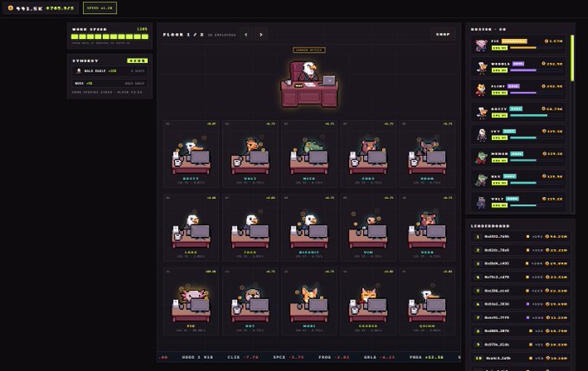Select the Boss synergy row
Screen dimensions: 588x371
[x=110, y=83]
